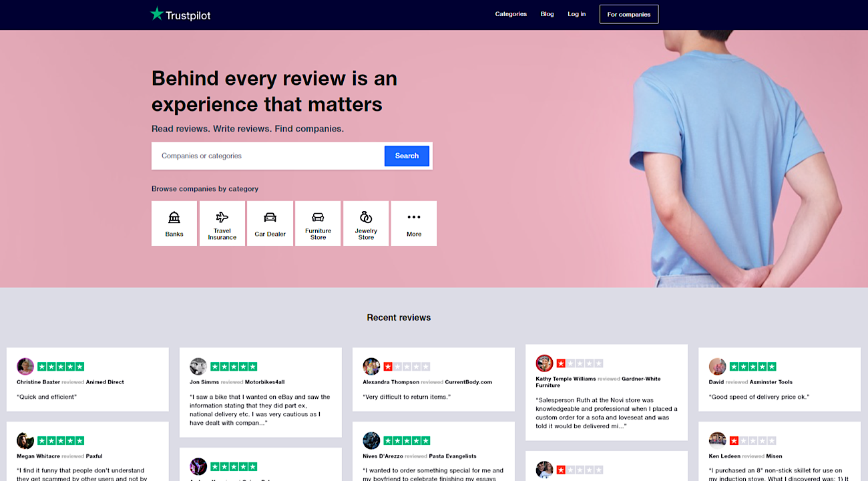The image size is (868, 481).
Task: Click the "Read reviews. Write reviews. Find companies." tagline
Action: click(x=248, y=128)
